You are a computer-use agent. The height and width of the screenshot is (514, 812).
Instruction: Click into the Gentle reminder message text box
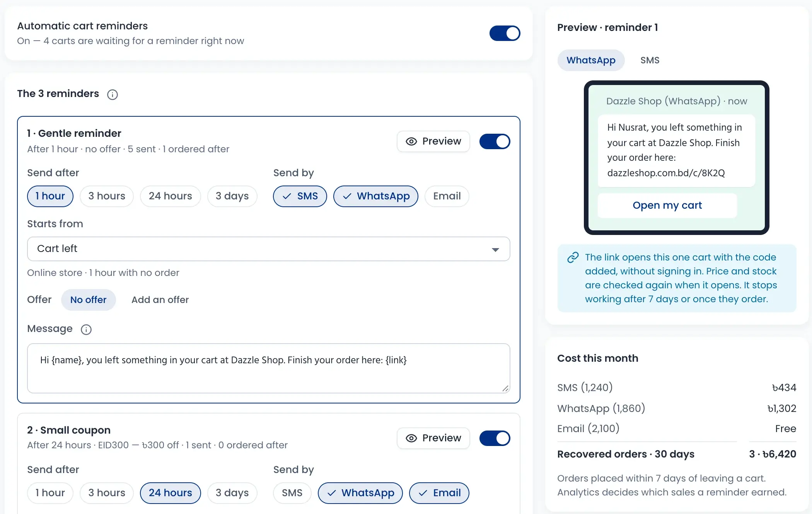point(269,368)
